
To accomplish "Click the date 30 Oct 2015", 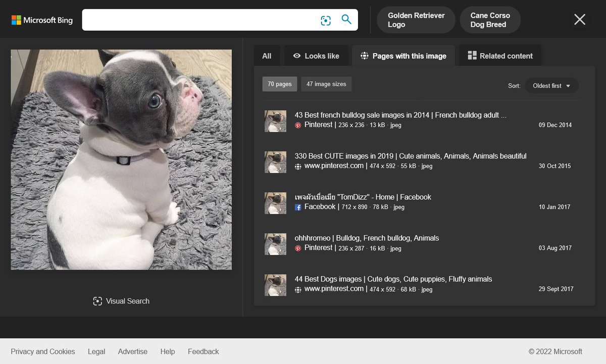I will point(555,166).
